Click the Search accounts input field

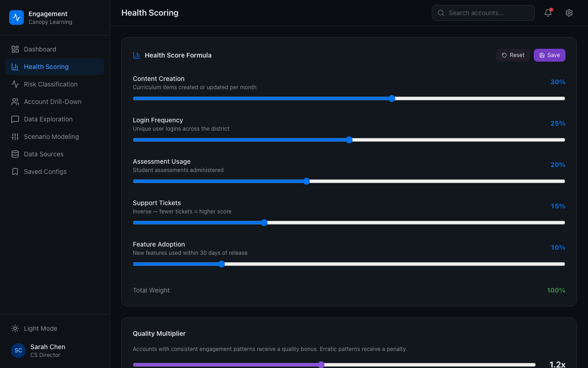coord(483,13)
